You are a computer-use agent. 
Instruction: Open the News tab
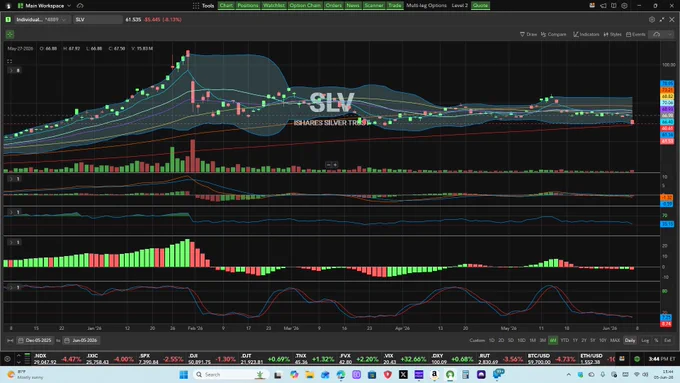coord(353,6)
